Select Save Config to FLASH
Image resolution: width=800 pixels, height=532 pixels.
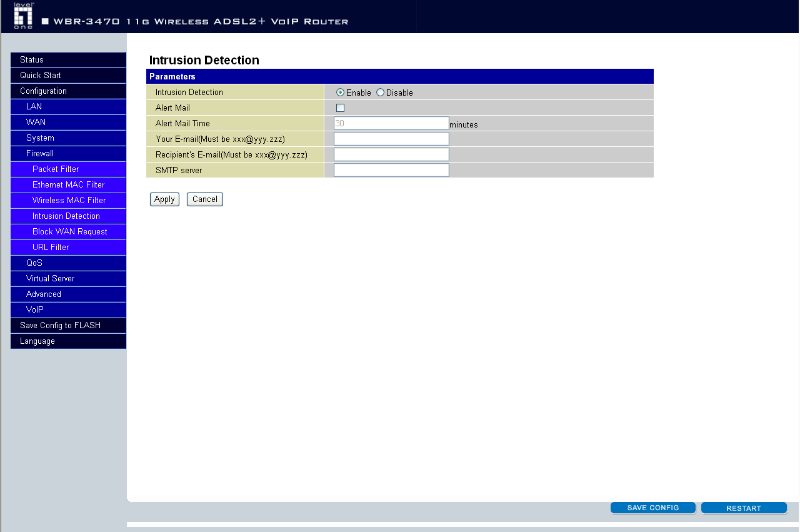68,326
